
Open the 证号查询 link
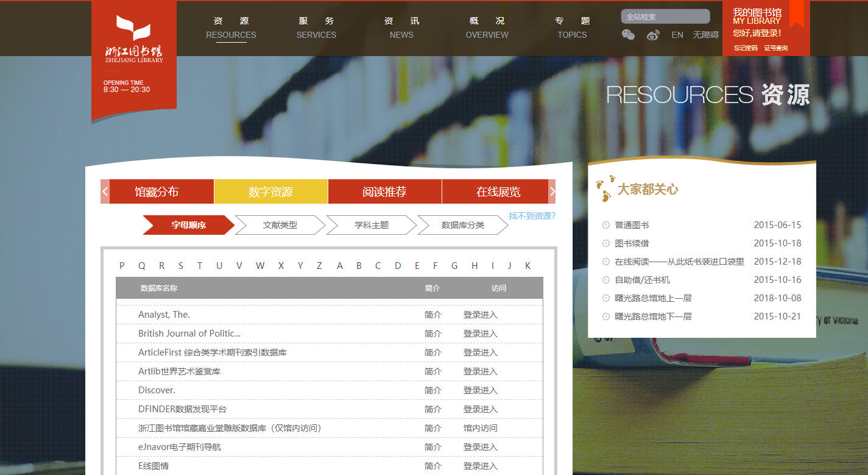pyautogui.click(x=776, y=48)
